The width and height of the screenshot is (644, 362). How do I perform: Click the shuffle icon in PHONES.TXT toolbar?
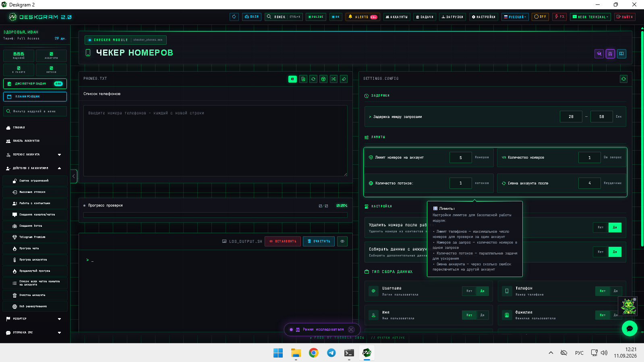point(333,79)
